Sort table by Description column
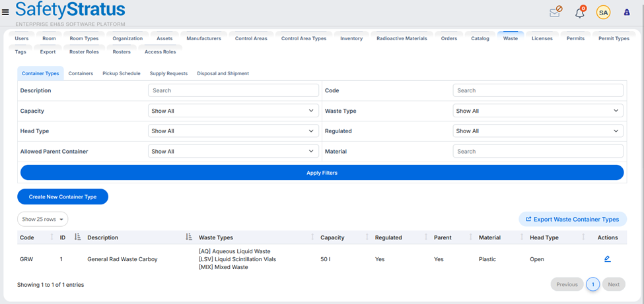644x304 pixels. (188, 237)
